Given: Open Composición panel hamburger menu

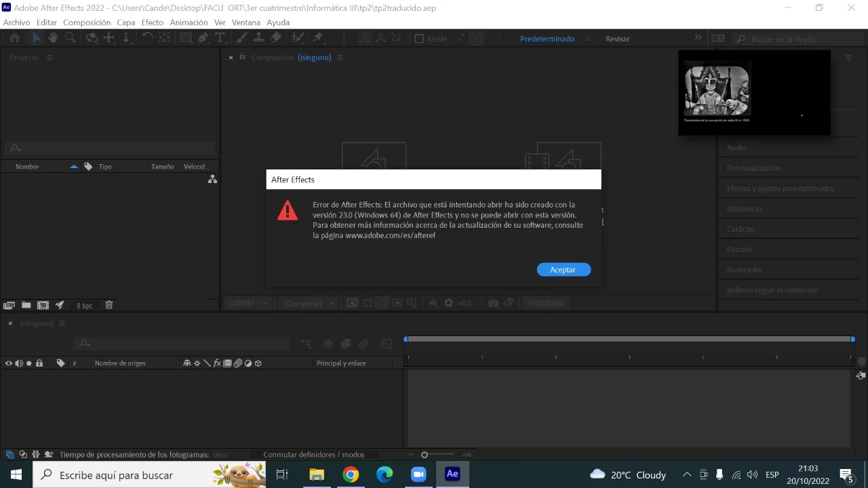Looking at the screenshot, I should 340,58.
